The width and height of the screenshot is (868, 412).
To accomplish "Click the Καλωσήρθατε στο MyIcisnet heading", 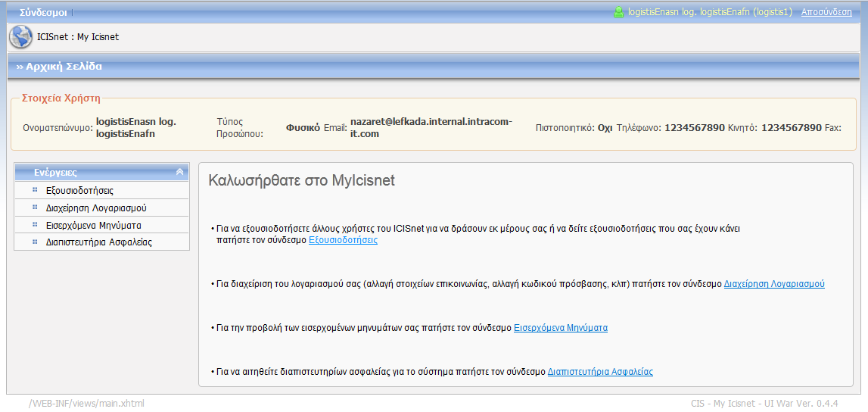I will pos(302,180).
